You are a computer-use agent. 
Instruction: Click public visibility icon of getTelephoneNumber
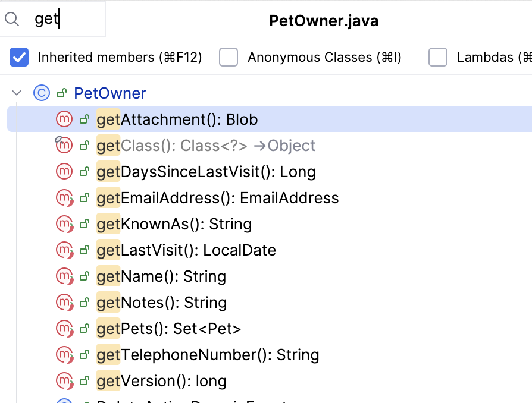(84, 354)
